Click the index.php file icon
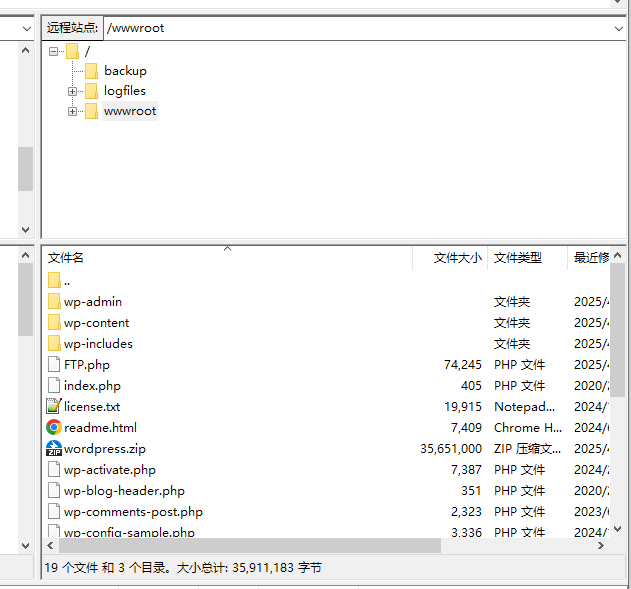The height and width of the screenshot is (589, 631). click(54, 385)
